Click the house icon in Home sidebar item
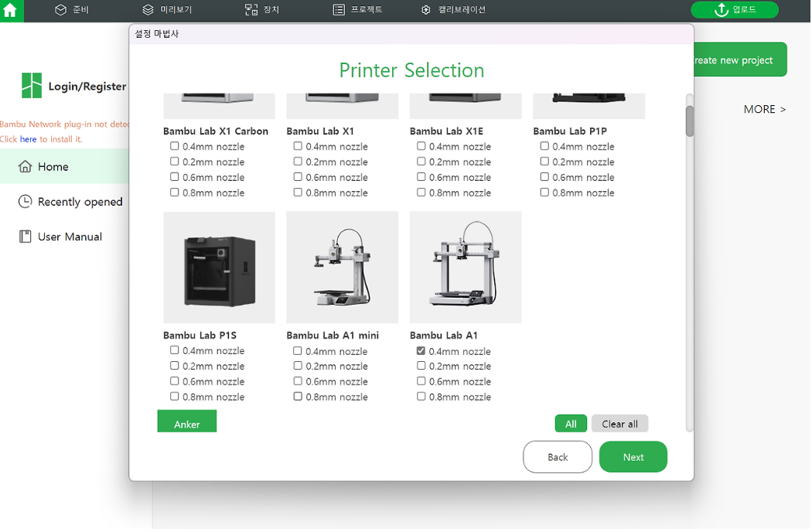This screenshot has height=532, width=812. pos(25,166)
